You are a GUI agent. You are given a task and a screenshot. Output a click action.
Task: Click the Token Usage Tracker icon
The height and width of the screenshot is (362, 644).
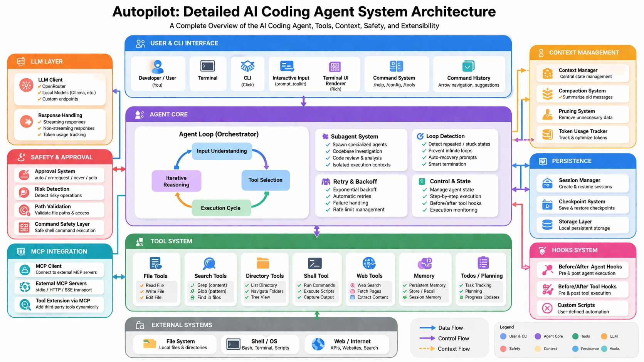pyautogui.click(x=547, y=134)
